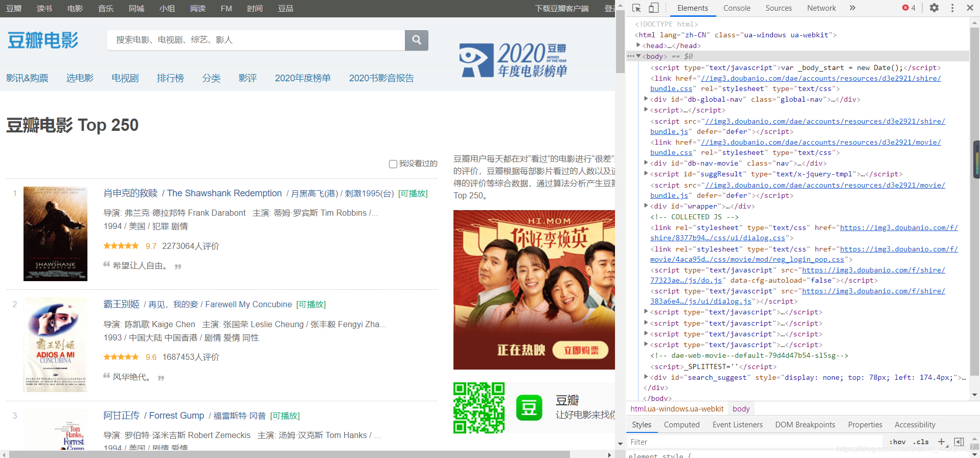Expand the div id db-global-nav node
Viewport: 980px width, 458px height.
(646, 99)
